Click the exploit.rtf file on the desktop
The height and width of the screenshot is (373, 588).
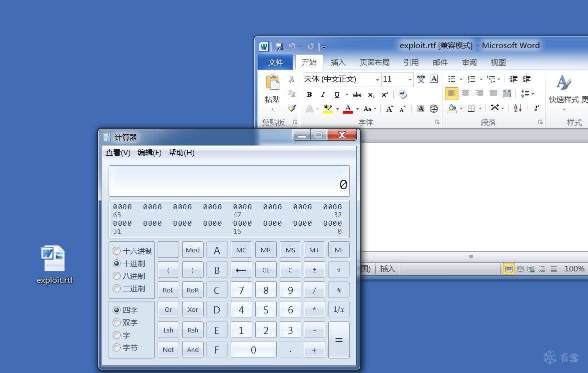point(55,265)
